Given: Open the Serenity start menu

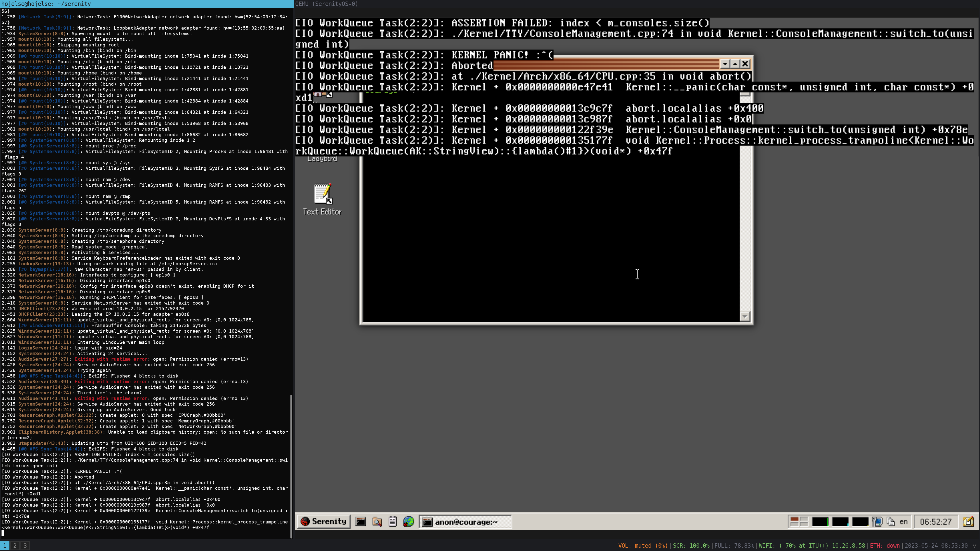Looking at the screenshot, I should pos(324,522).
